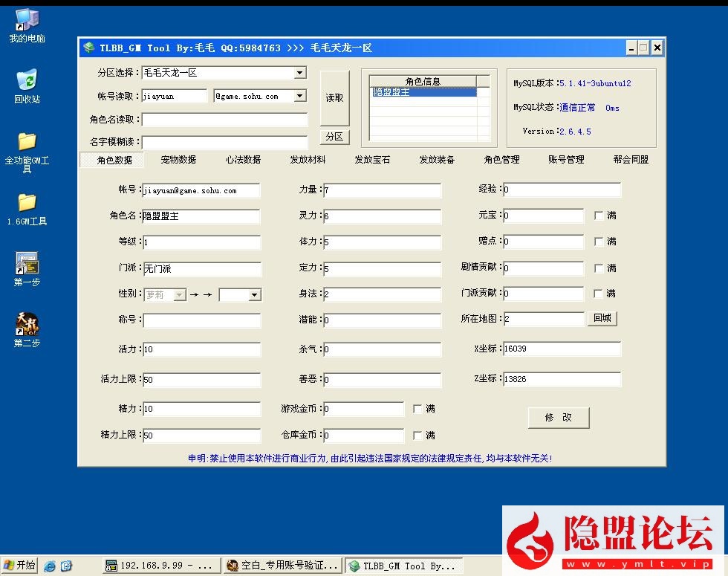This screenshot has width=728, height=576.
Task: Click the 精力上限 input field
Action: coord(201,436)
